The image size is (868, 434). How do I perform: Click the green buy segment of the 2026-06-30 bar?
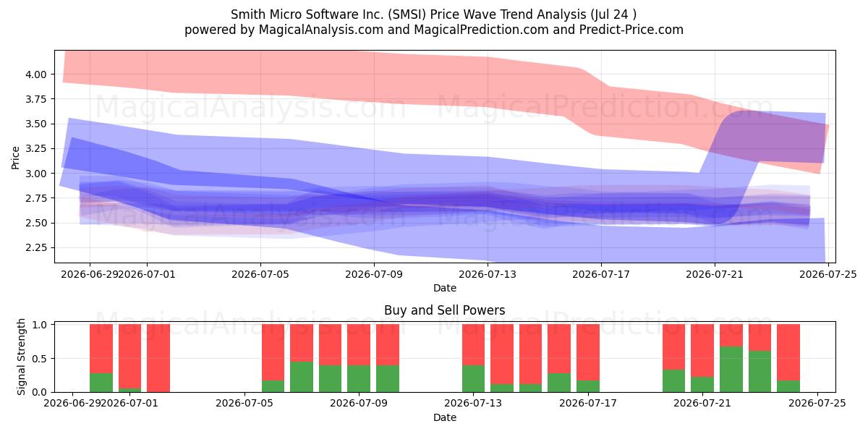[101, 383]
